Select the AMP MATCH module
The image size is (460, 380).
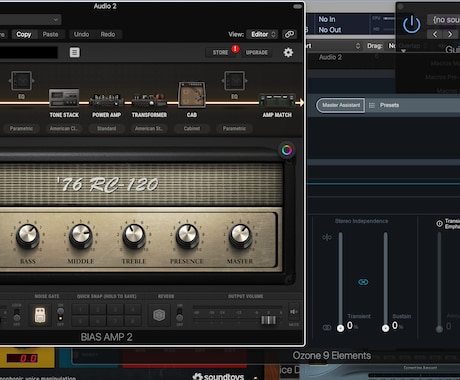tap(277, 101)
